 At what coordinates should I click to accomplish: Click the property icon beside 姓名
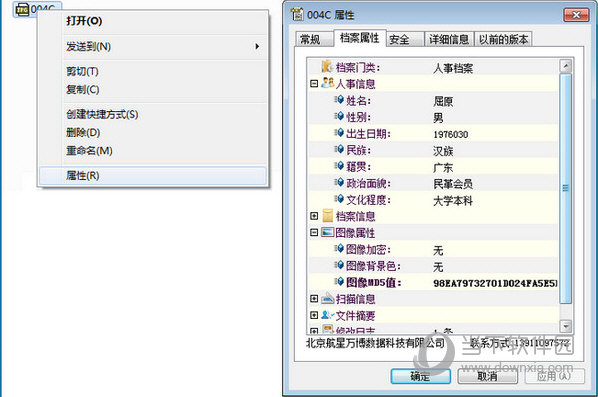339,100
